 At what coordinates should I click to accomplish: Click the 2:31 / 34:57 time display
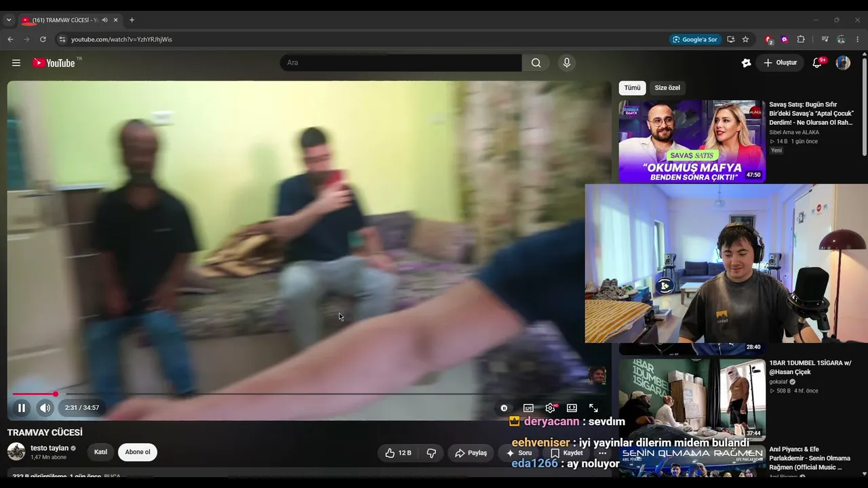pos(82,408)
